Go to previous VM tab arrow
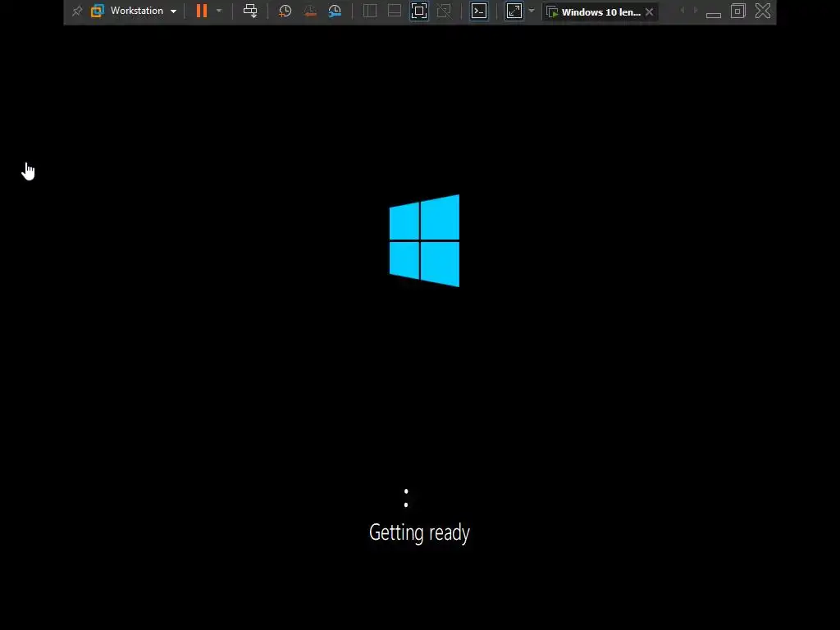This screenshot has width=840, height=630. click(682, 11)
